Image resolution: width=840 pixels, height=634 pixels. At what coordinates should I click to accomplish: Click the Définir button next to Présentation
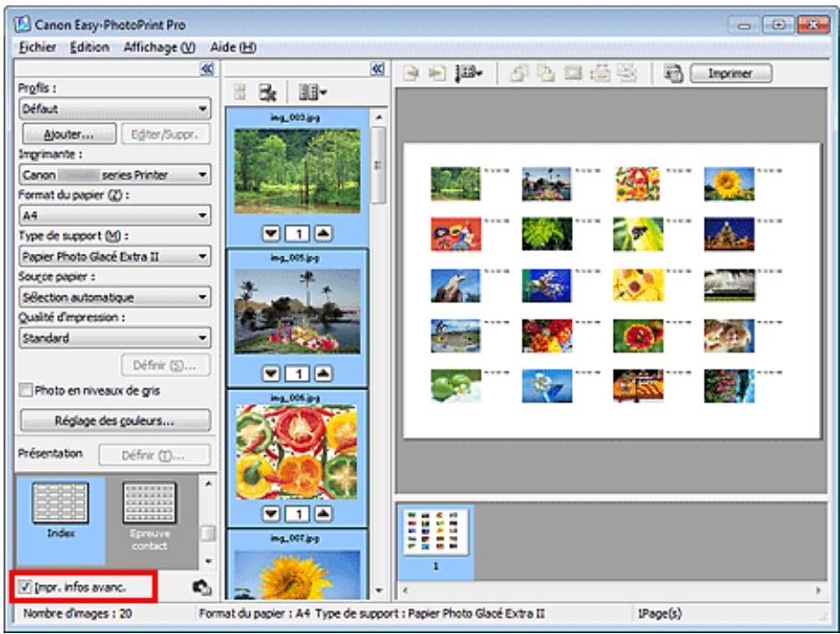tap(154, 455)
